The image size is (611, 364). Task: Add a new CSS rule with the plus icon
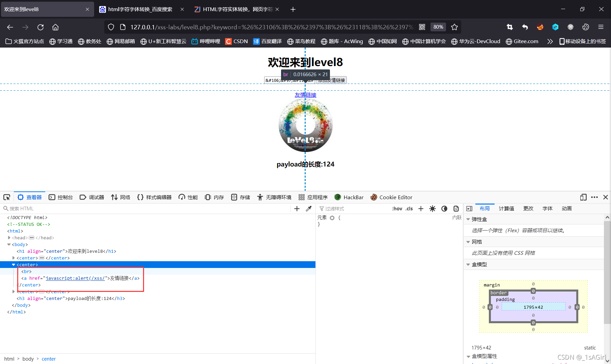coord(420,208)
